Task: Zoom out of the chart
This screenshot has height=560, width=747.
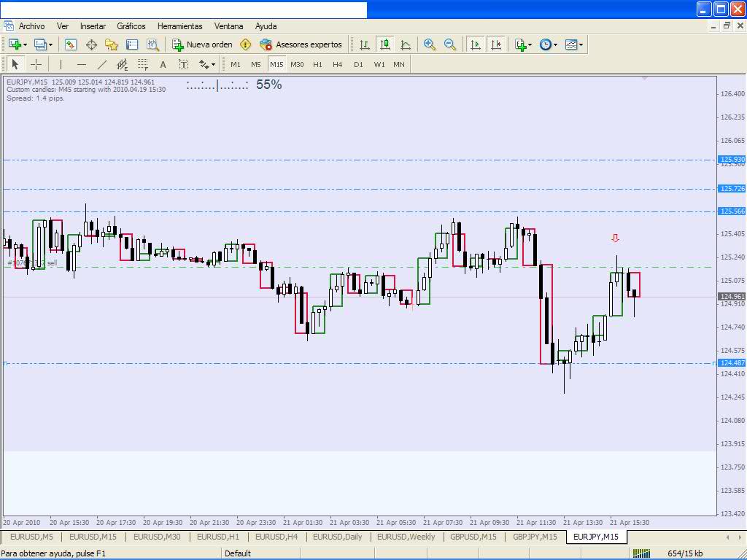Action: point(449,44)
